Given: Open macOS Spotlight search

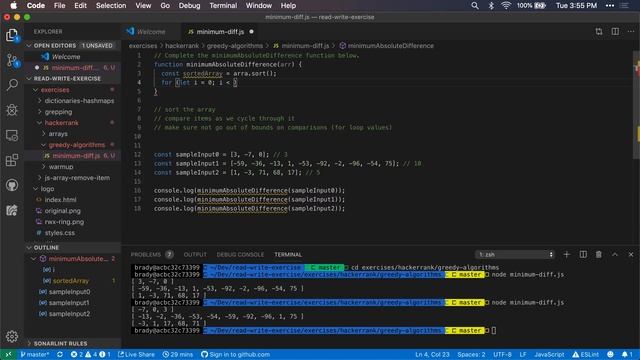Looking at the screenshot, I should point(475,6).
